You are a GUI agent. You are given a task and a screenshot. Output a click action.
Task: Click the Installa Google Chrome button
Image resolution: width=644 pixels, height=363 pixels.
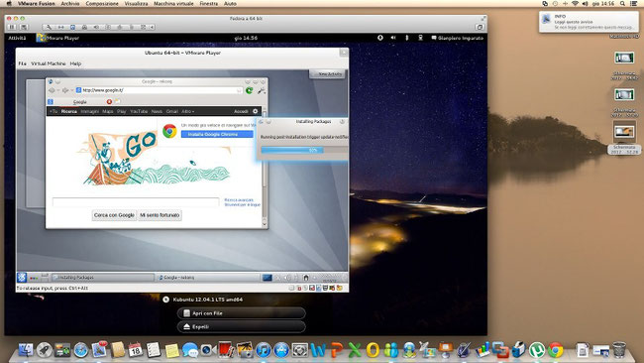[217, 134]
